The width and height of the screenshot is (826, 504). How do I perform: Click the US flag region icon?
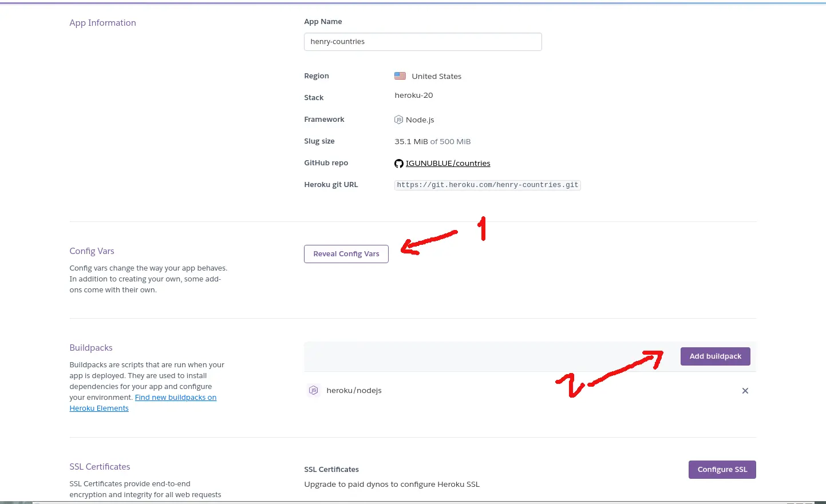(x=400, y=76)
